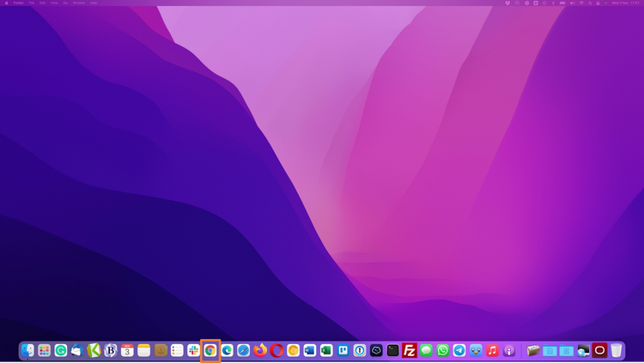
Task: Open Podcasts app in the dock
Action: [509, 350]
